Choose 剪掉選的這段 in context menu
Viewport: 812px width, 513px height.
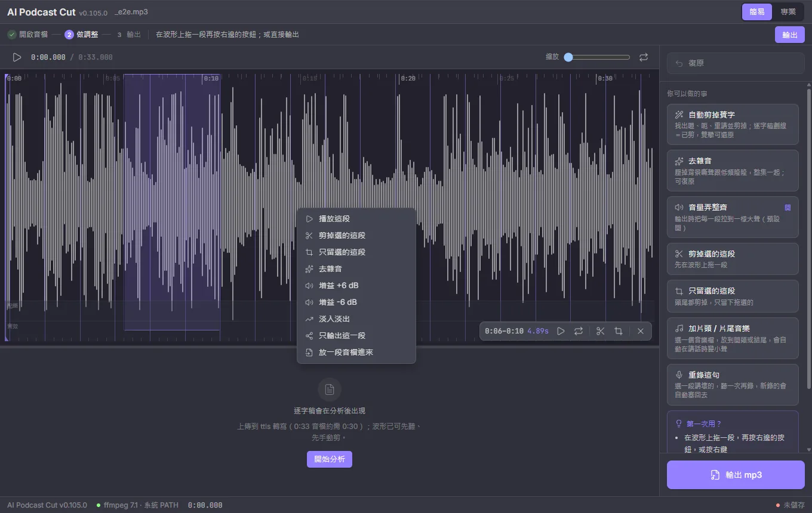pyautogui.click(x=356, y=236)
